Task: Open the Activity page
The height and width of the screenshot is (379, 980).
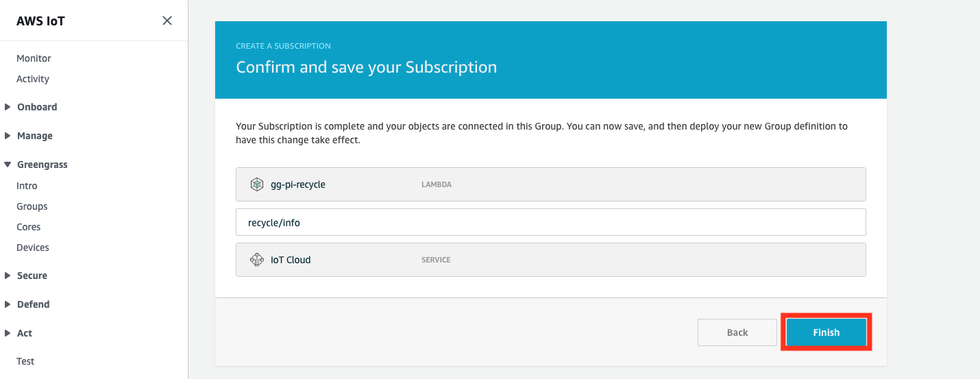Action: tap(33, 79)
